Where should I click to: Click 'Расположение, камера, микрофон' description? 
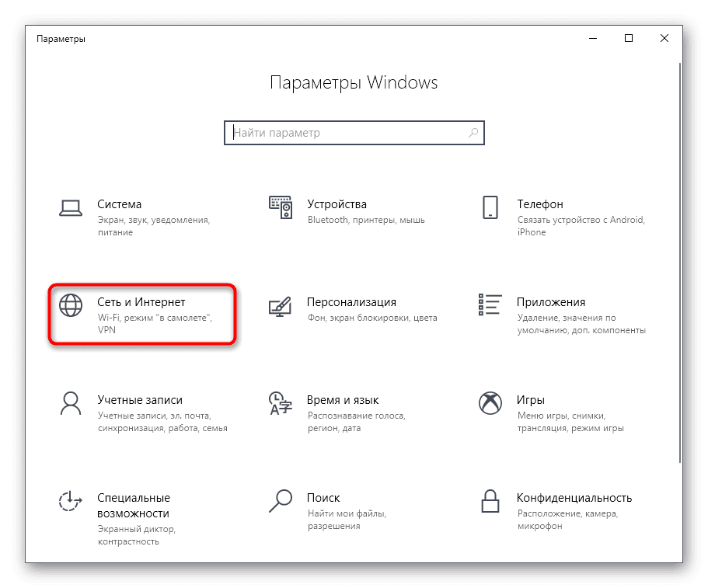tap(567, 520)
